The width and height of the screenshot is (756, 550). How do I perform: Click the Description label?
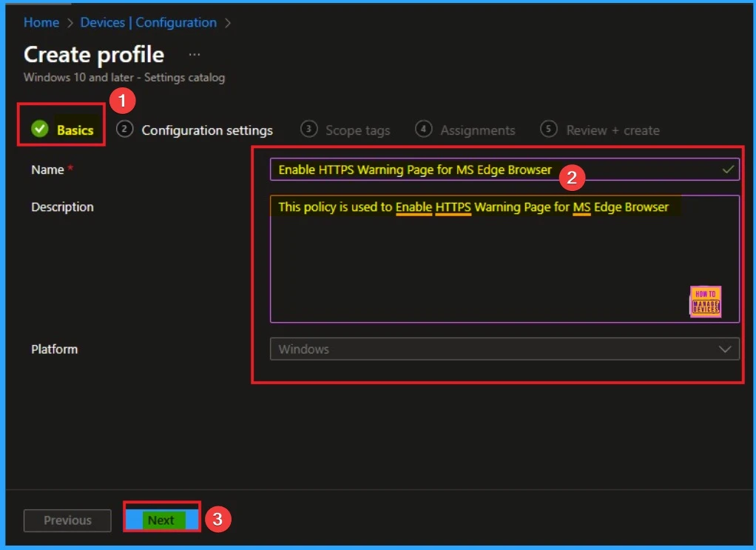(63, 207)
